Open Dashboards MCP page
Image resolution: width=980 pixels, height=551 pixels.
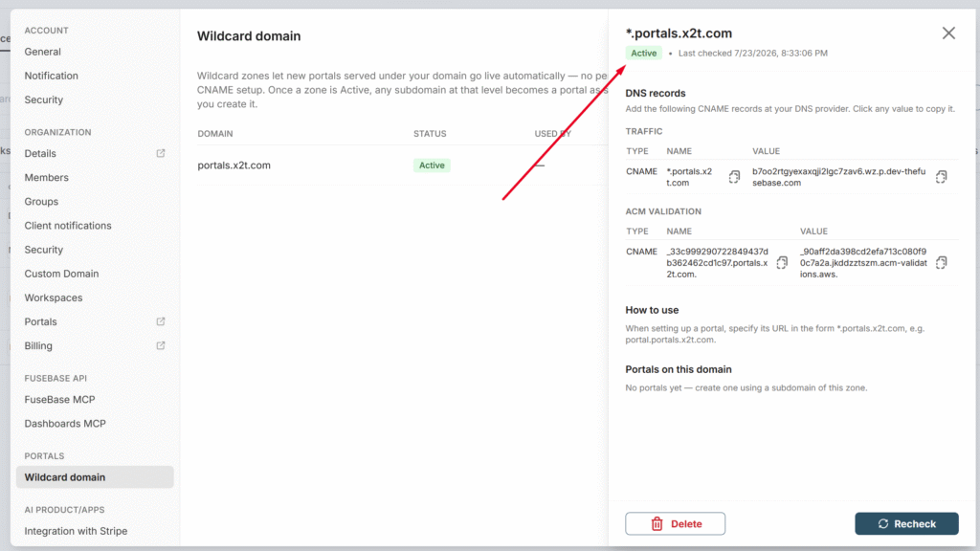point(65,424)
